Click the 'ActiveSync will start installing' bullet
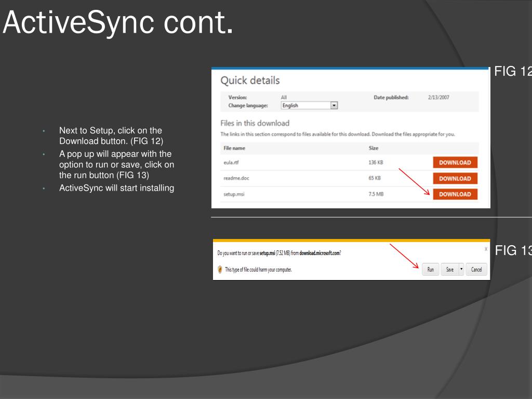532x399 pixels. click(117, 188)
